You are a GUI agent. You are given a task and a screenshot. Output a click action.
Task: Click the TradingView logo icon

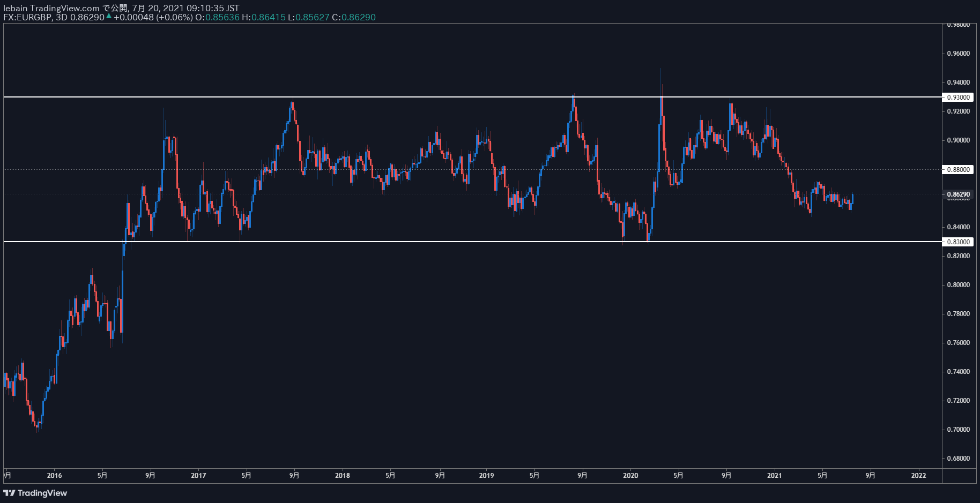(9, 493)
